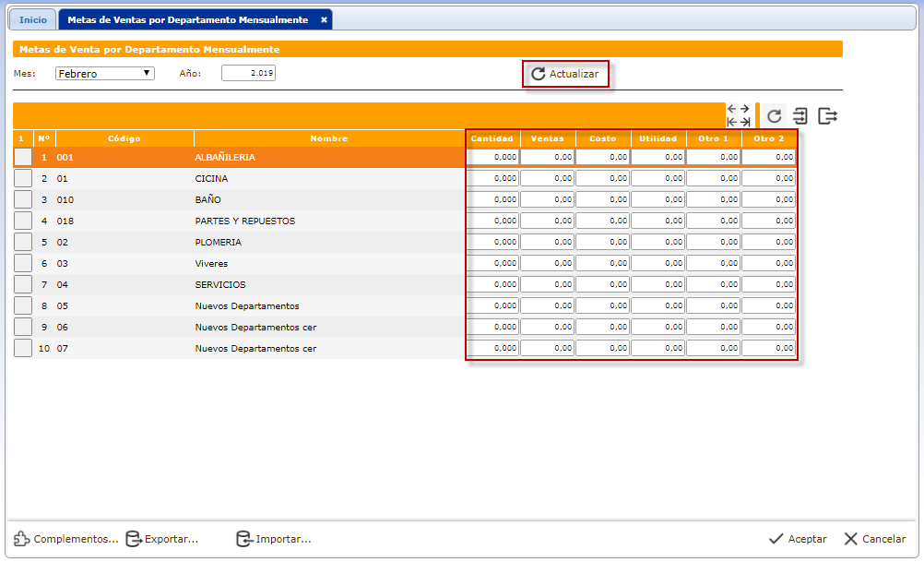Tick the checkbox for ALBAÑILERIA row
Screen dimensions: 924x562
coord(23,158)
